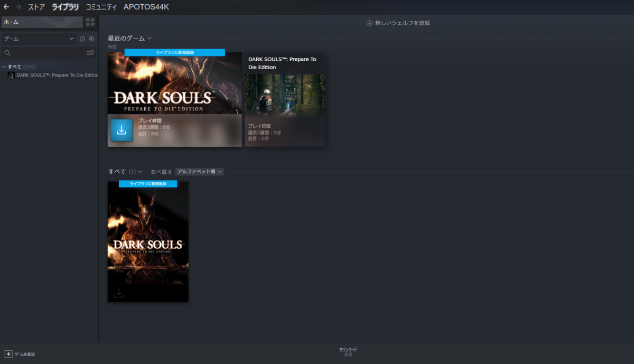Image resolution: width=634 pixels, height=364 pixels.
Task: Open the すべて (1) shelf dropdown
Action: [x=140, y=172]
